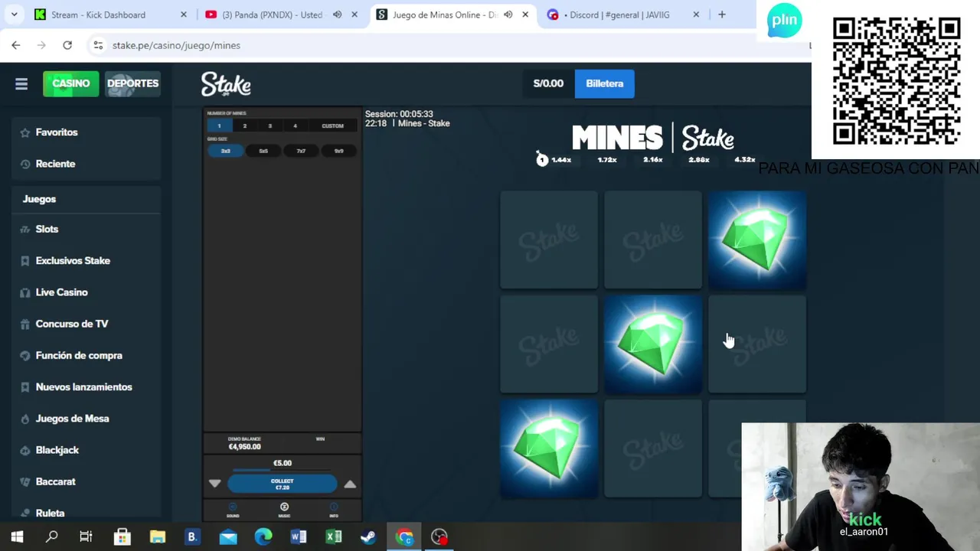Open Word from the taskbar
The width and height of the screenshot is (980, 551).
pyautogui.click(x=299, y=537)
